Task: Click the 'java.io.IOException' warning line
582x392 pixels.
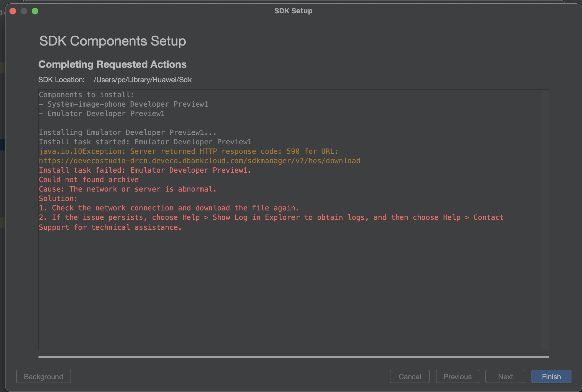Action: (188, 151)
